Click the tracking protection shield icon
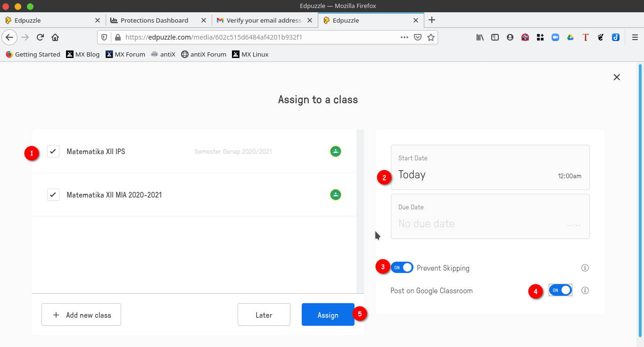644x347 pixels. [x=105, y=37]
